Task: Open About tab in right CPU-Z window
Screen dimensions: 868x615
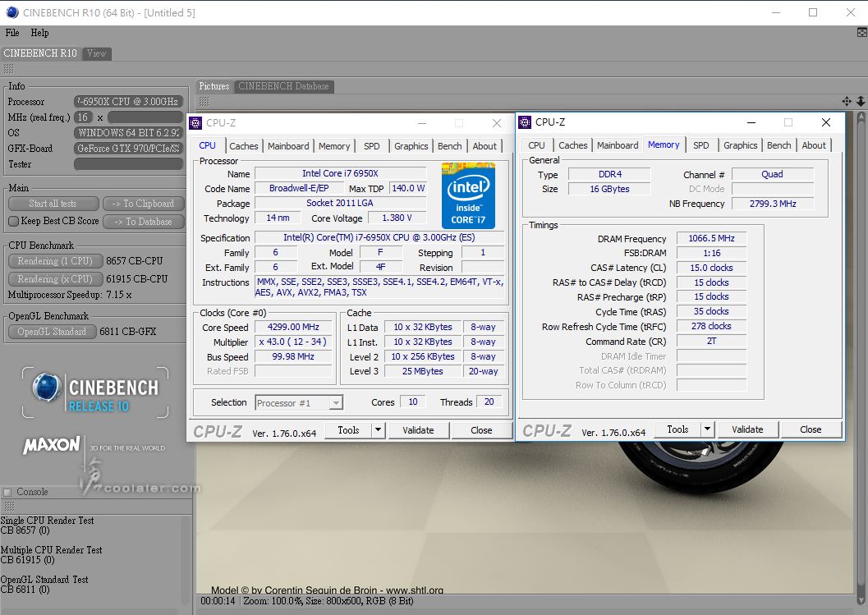Action: [x=814, y=145]
